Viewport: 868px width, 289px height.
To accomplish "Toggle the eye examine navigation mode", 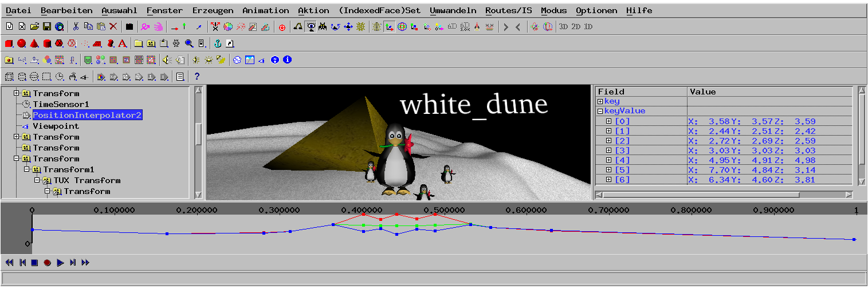I will coord(311,27).
